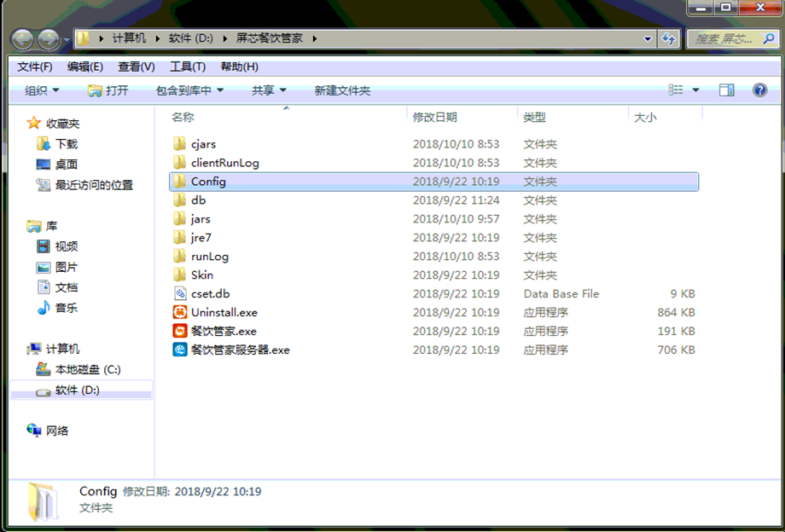
Task: Select the jre7 folder icon
Action: coord(180,238)
